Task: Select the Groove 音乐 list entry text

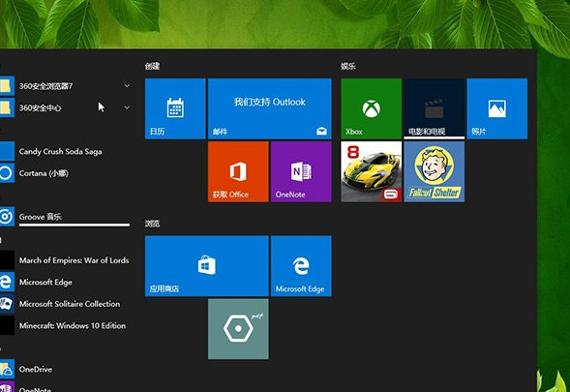Action: 40,217
